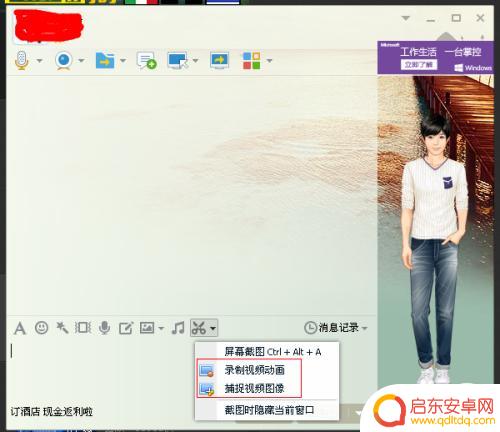This screenshot has width=500, height=432.
Task: Open the emoji smiley picker
Action: pos(41,328)
